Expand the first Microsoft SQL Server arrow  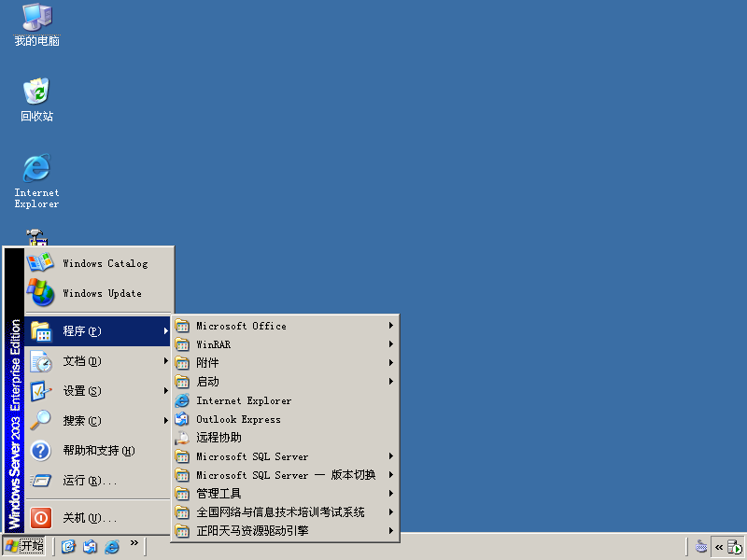(x=390, y=456)
